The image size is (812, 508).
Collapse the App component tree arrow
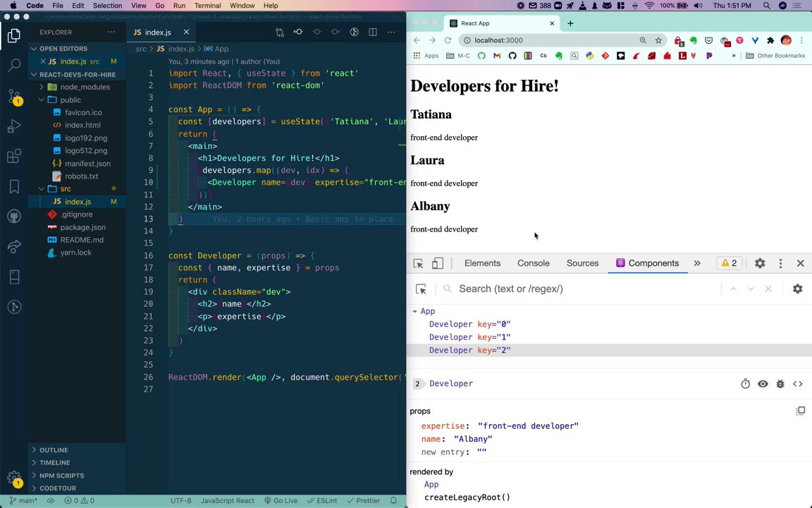[x=414, y=312]
